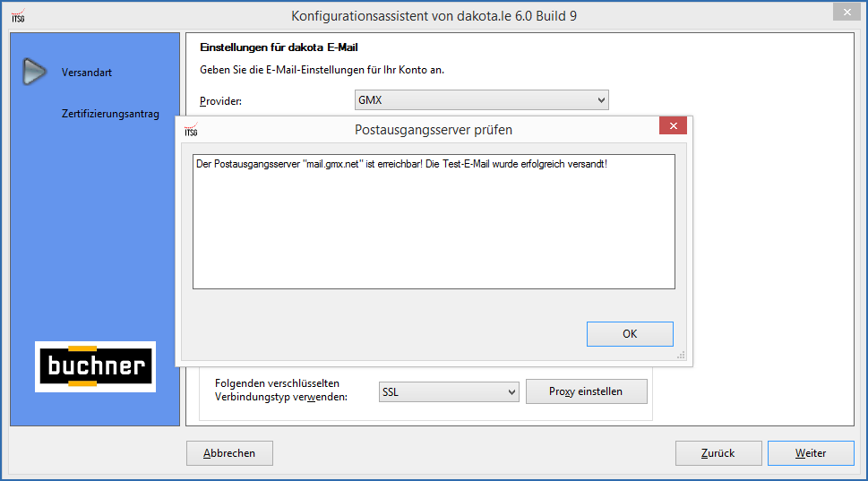The width and height of the screenshot is (868, 481).
Task: Open Proxy einstellen settings
Action: tap(586, 391)
